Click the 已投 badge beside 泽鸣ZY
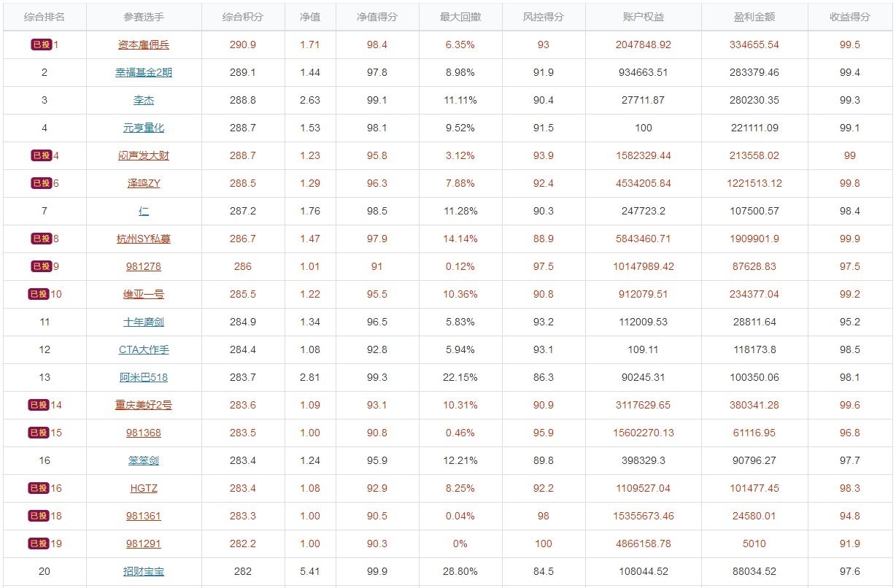 tap(42, 183)
